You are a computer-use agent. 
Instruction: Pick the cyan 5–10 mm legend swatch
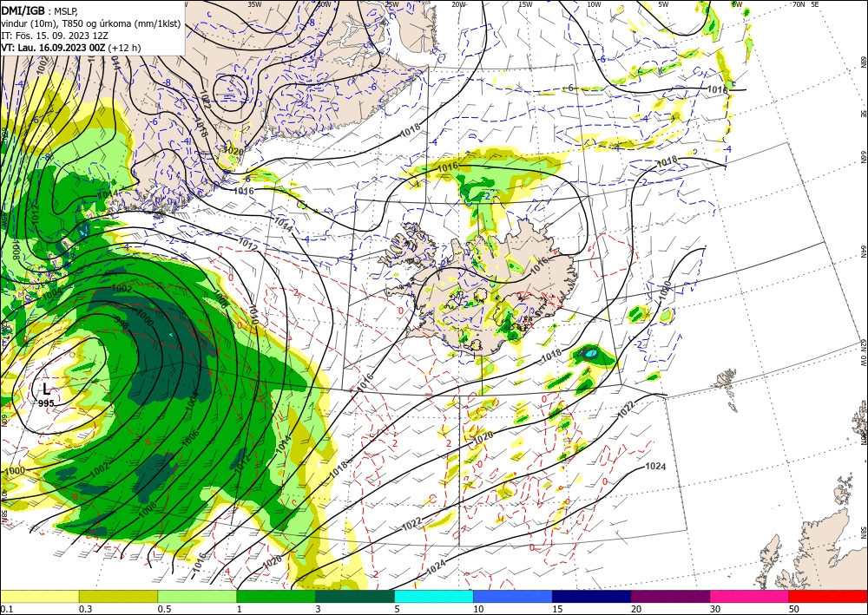tap(434, 596)
